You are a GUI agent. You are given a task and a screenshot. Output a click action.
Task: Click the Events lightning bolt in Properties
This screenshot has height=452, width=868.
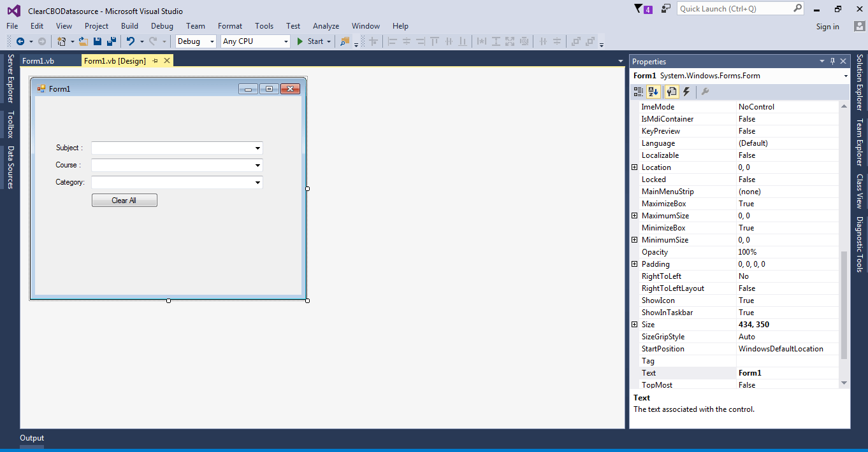pyautogui.click(x=686, y=92)
